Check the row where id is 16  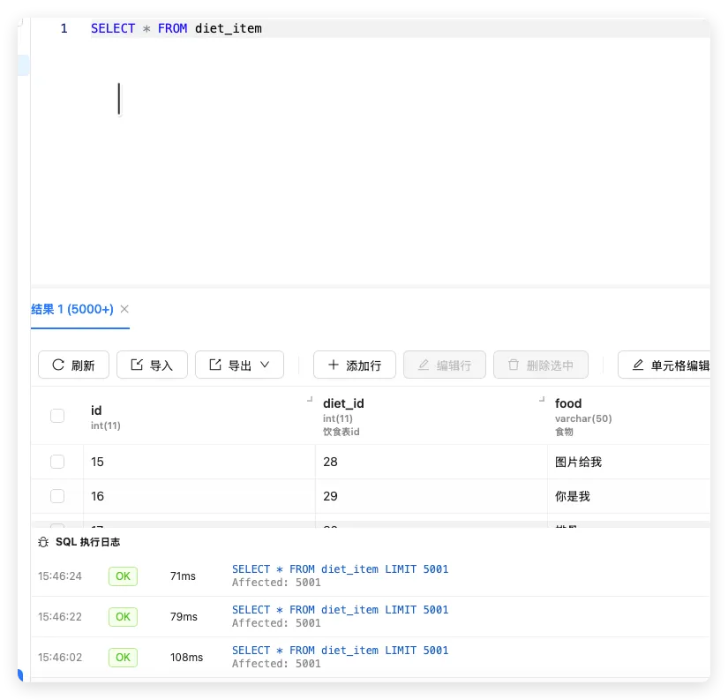coord(57,496)
